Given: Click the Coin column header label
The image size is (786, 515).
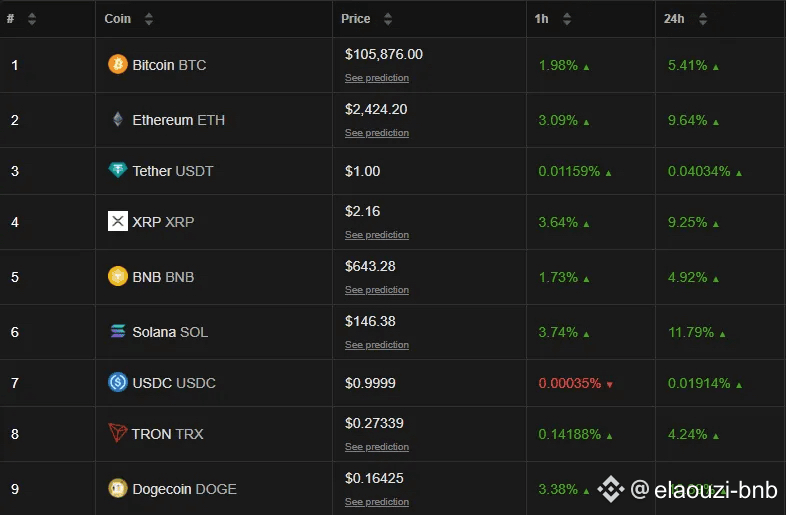Looking at the screenshot, I should (117, 19).
